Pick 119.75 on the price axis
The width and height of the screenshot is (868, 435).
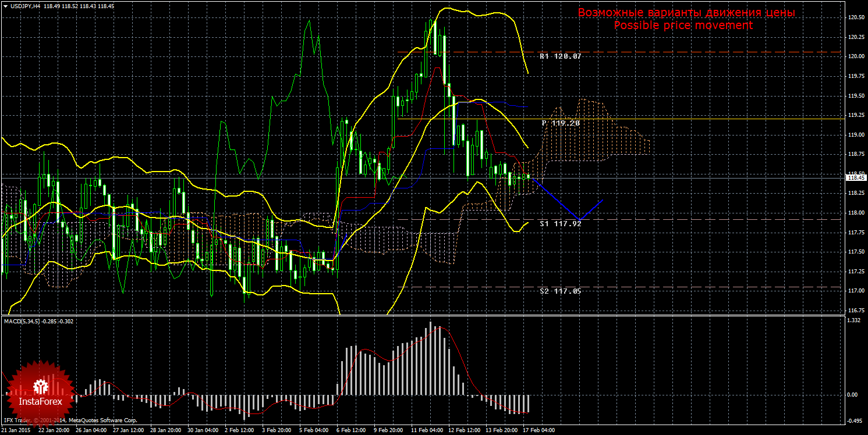click(856, 76)
